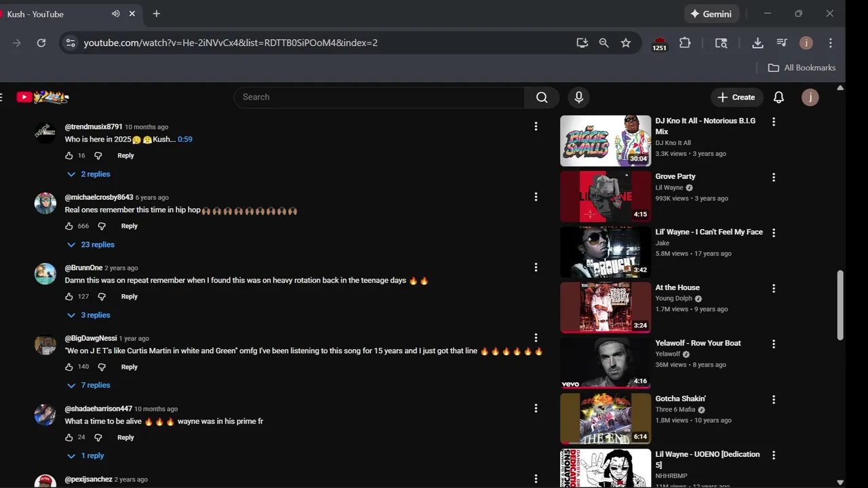Expand 1 reply under @shadaeharrison447
Screen dimensions: 868x488
[x=85, y=456]
